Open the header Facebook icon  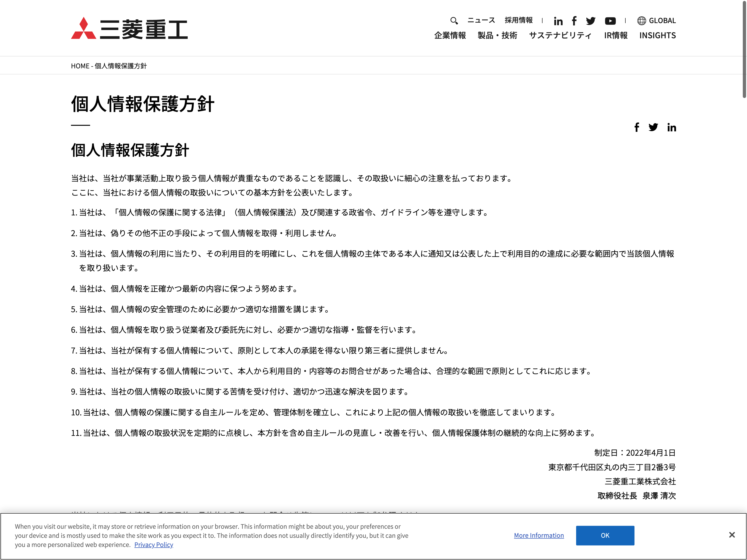tap(574, 21)
